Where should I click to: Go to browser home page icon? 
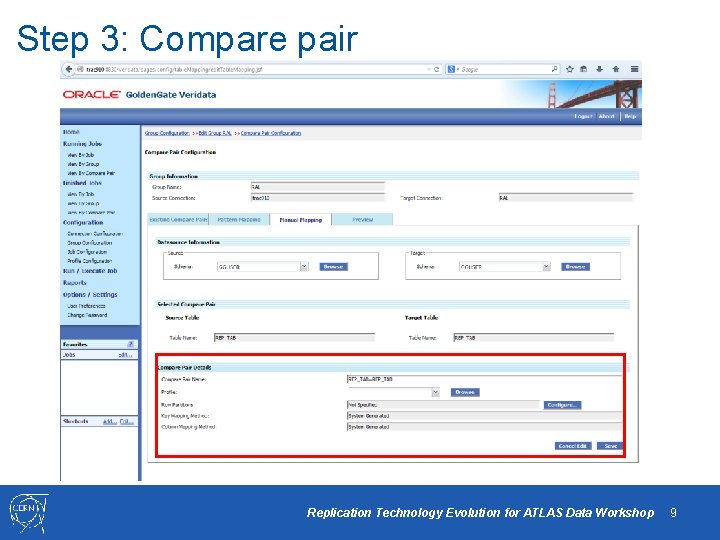[616, 69]
